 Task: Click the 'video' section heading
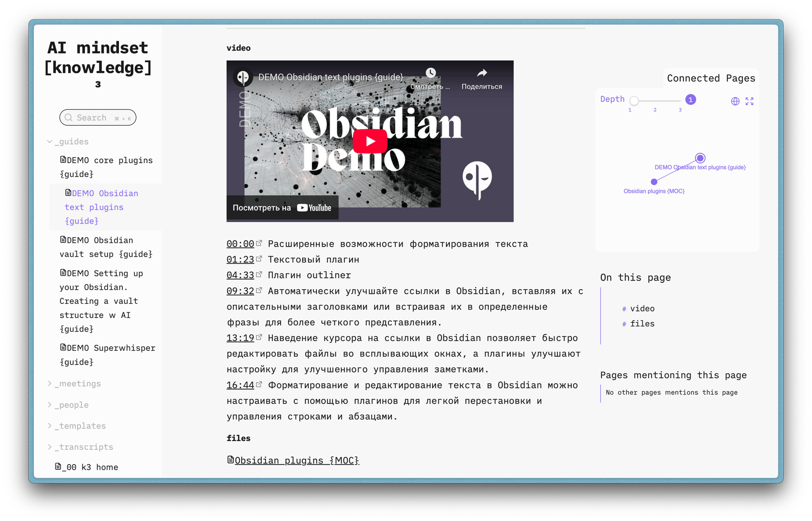pyautogui.click(x=239, y=48)
